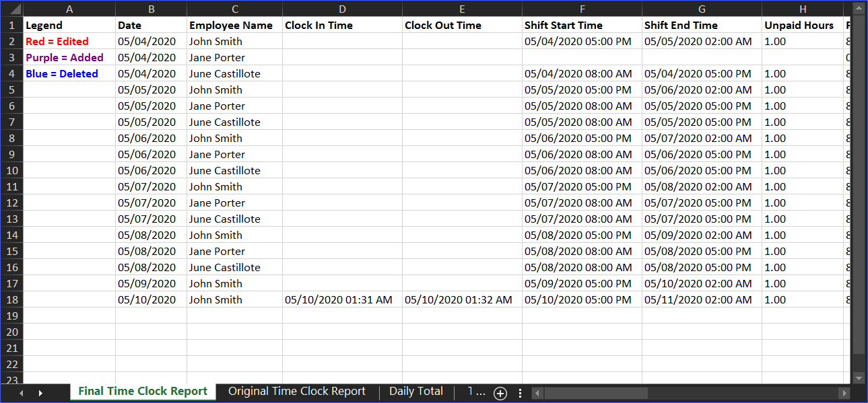Select row 18 header

(12, 300)
